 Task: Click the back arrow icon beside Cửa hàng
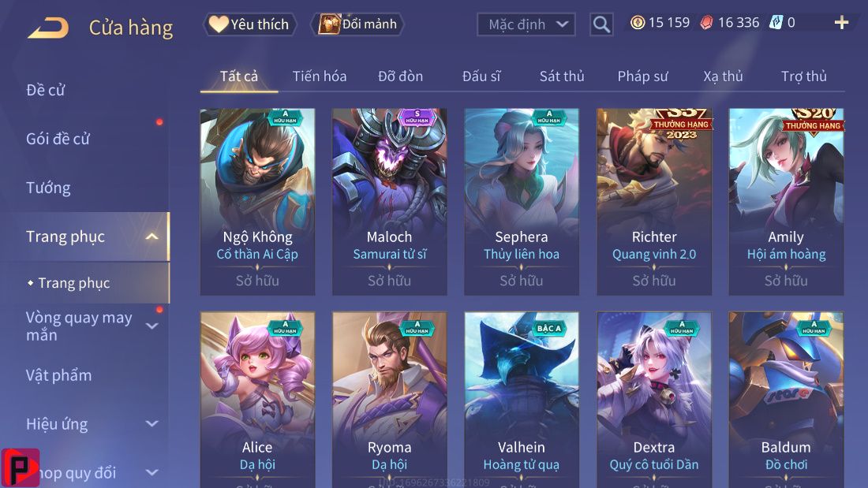(x=48, y=28)
